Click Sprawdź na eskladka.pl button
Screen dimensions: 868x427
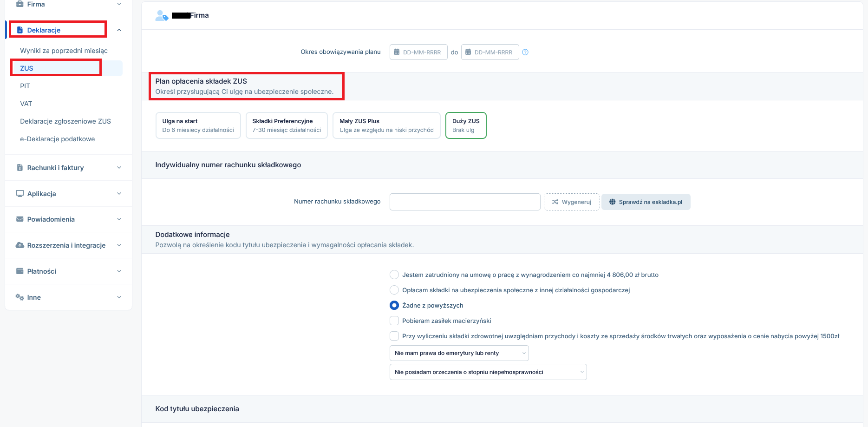click(x=646, y=202)
